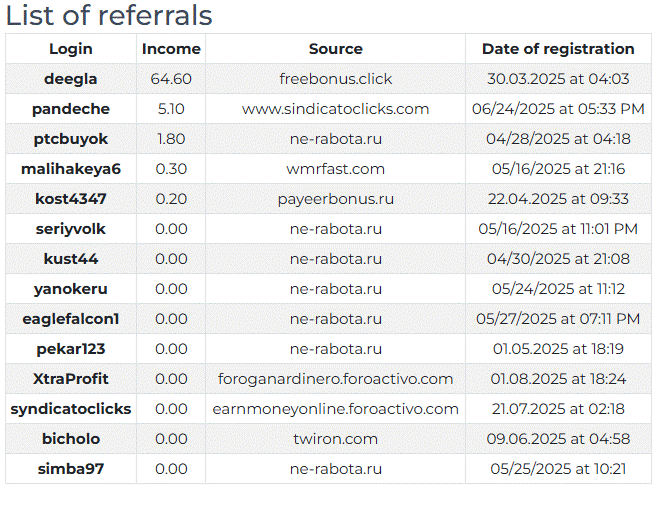Click payeerbonus.ru in the Source column
The height and width of the screenshot is (507, 661).
(336, 199)
